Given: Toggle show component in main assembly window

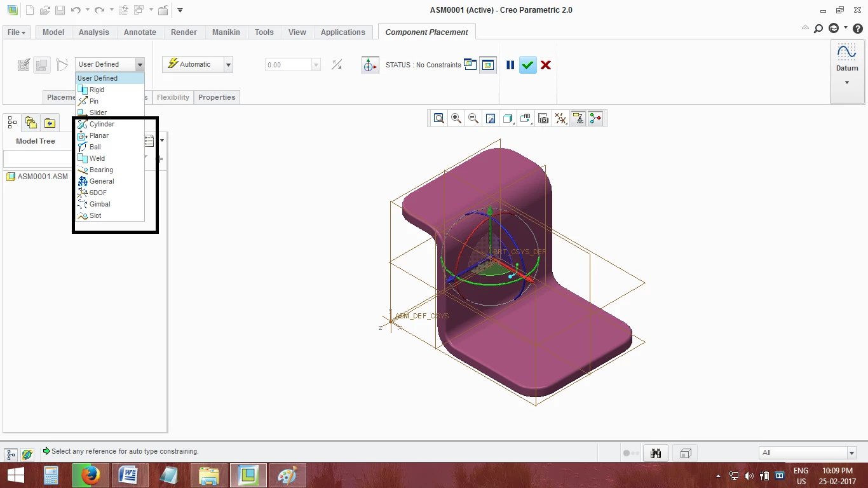Looking at the screenshot, I should tap(487, 65).
